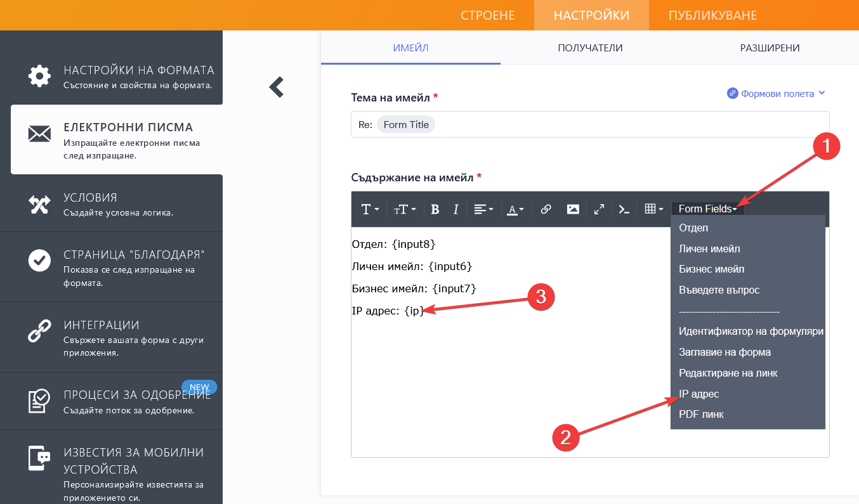Choose PDF линк from the dropdown list
859x504 pixels.
(701, 415)
